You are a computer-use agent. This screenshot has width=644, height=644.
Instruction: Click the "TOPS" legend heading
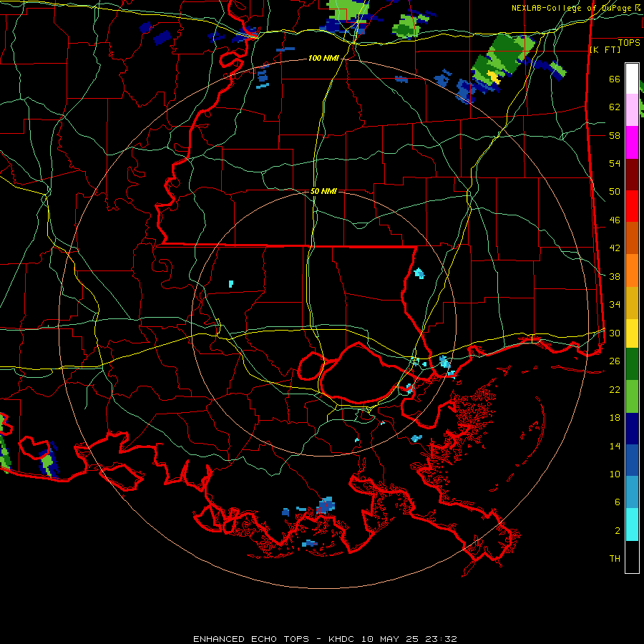[x=629, y=43]
